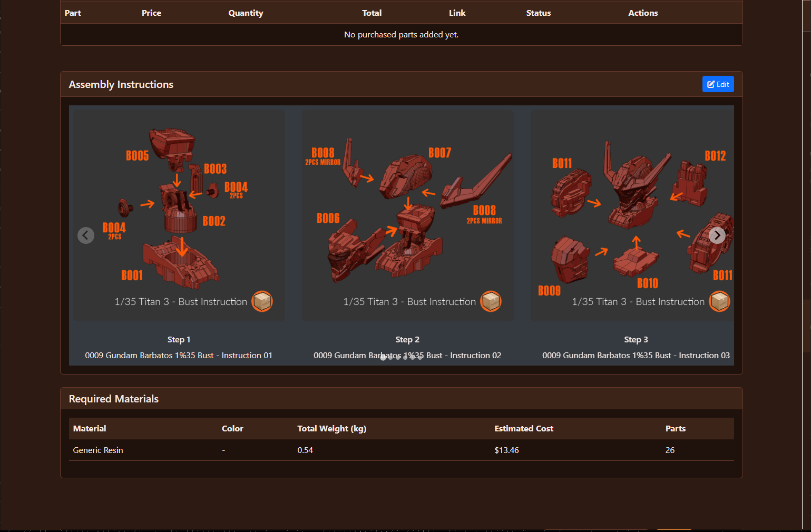Click the Edit button for Assembly Instructions
This screenshot has width=811, height=532.
pyautogui.click(x=718, y=84)
